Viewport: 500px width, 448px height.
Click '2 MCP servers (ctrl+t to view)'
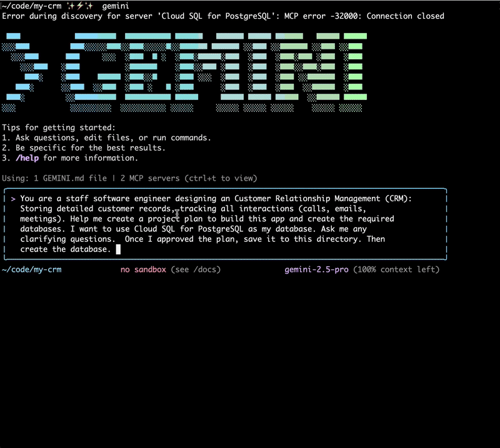point(189,178)
